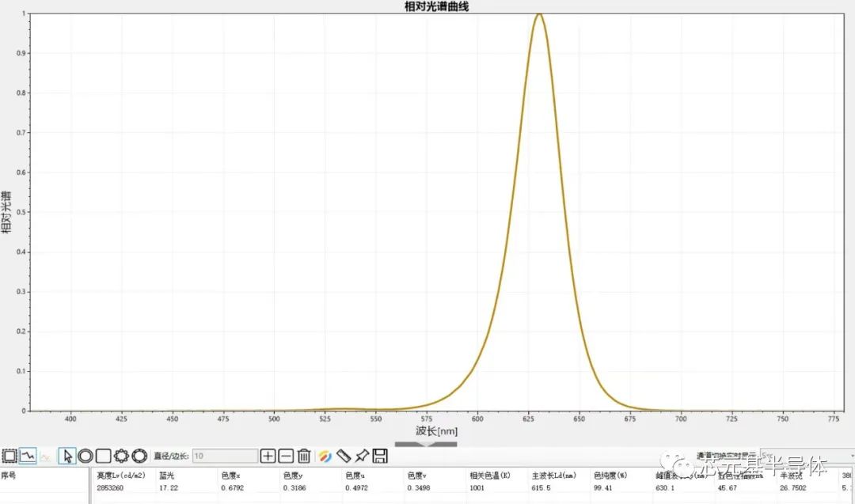Collapse the panel using the splitter arrow

pos(426,445)
